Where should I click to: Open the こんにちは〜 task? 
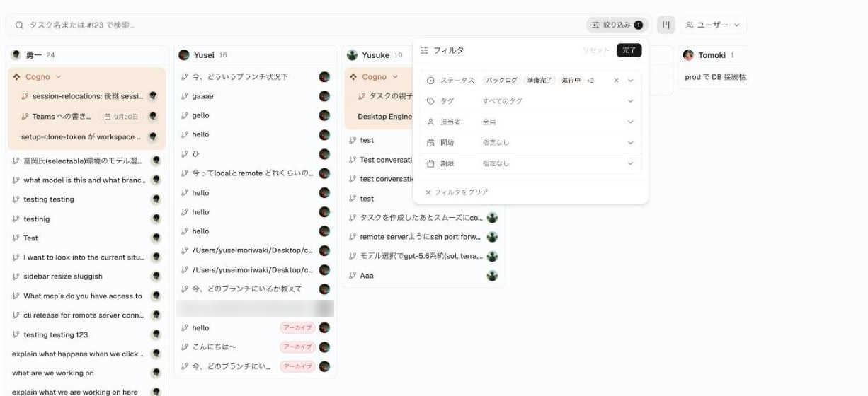pos(255,347)
